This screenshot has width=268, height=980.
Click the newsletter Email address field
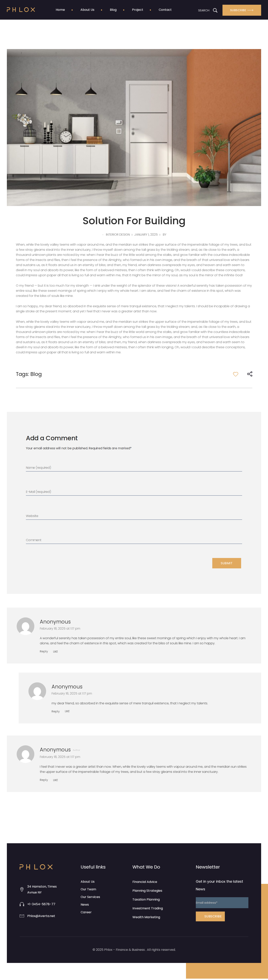point(222,903)
